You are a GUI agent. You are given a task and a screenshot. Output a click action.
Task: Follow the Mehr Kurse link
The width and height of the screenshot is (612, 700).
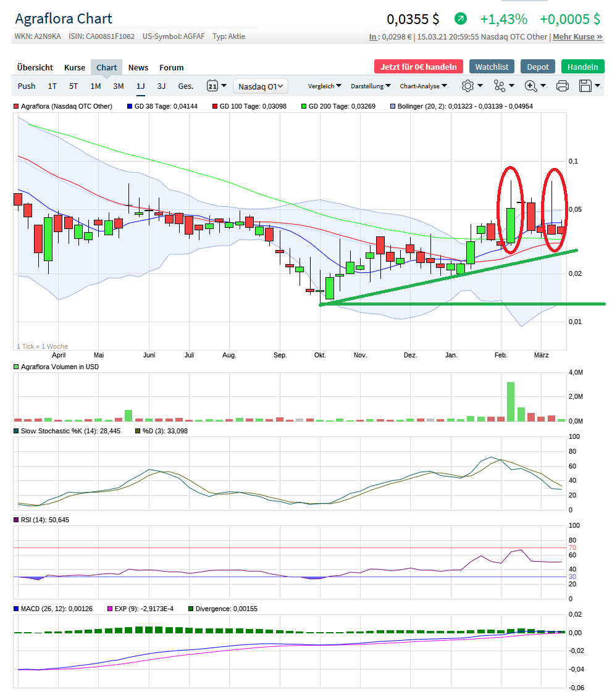click(579, 36)
